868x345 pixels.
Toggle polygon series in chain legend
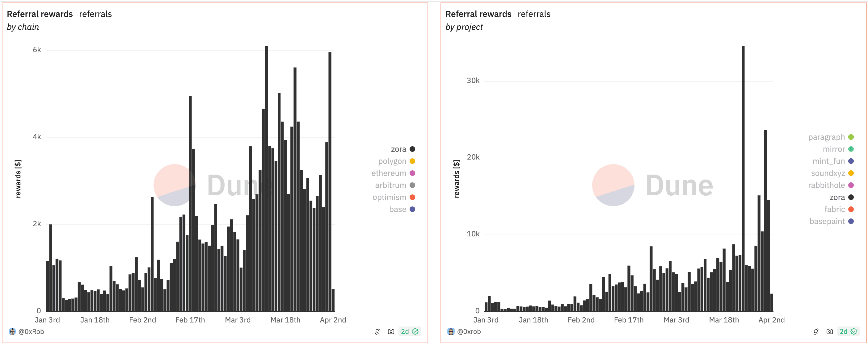point(396,161)
